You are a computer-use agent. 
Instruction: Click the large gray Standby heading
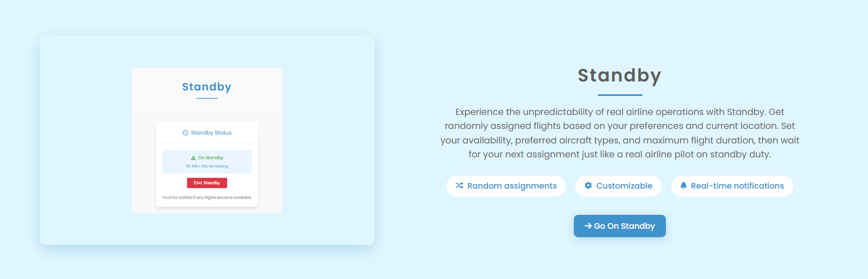coord(620,75)
